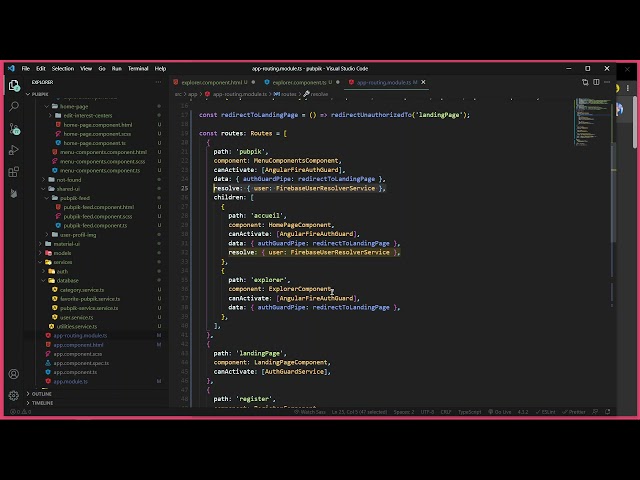
Task: Click Spaces: 2 indentation setting
Action: point(404,412)
